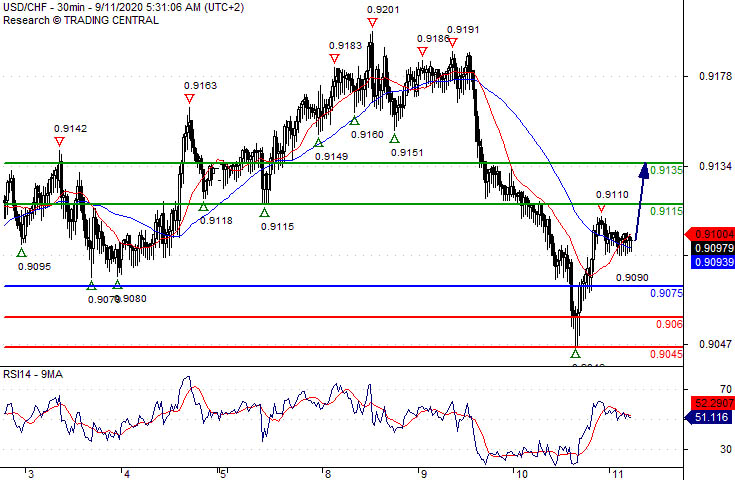Click the blue 51.116 RSI value tag
This screenshot has height=480, width=735.
[710, 417]
